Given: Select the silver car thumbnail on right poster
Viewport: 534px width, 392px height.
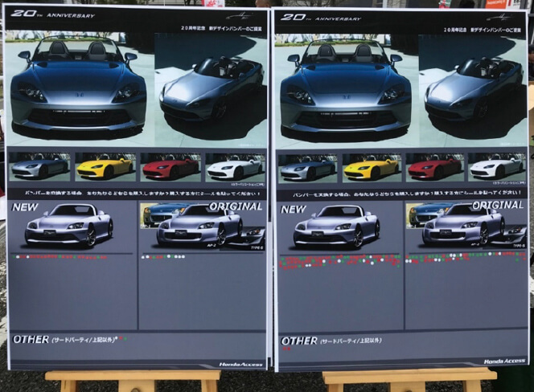Looking at the screenshot, I should (x=308, y=169).
